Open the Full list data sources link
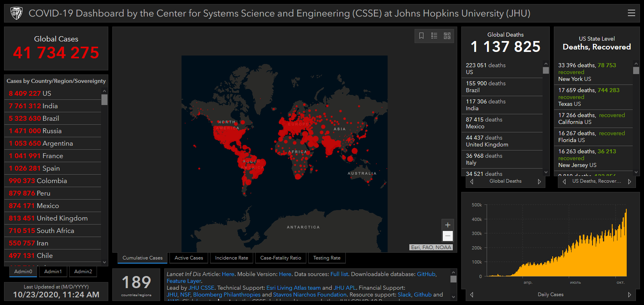The width and height of the screenshot is (644, 305). click(x=339, y=274)
